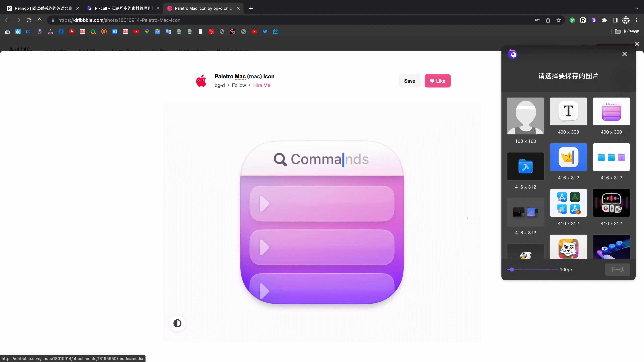The width and height of the screenshot is (644, 362).
Task: Close the Pixcall tab
Action: (158, 8)
